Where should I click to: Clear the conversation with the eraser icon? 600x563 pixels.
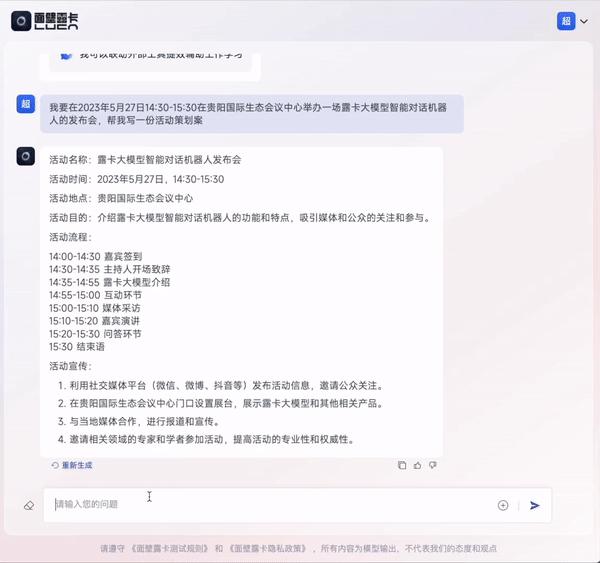coord(29,506)
